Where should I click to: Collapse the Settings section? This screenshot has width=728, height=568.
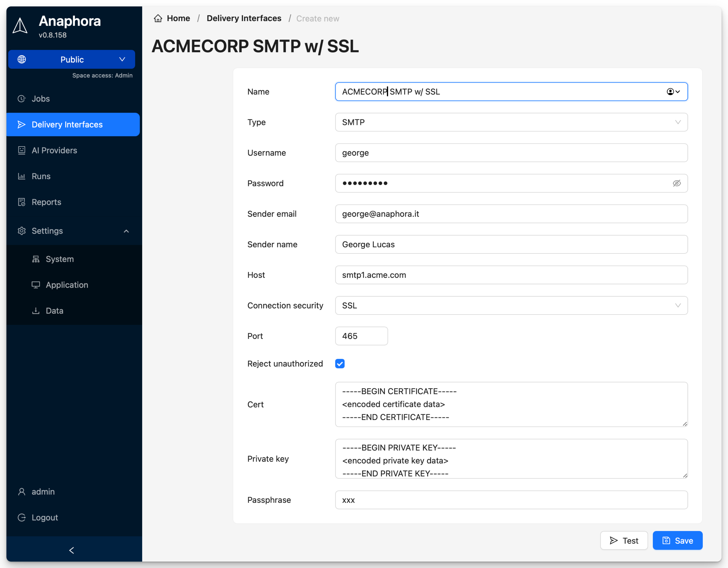click(126, 231)
